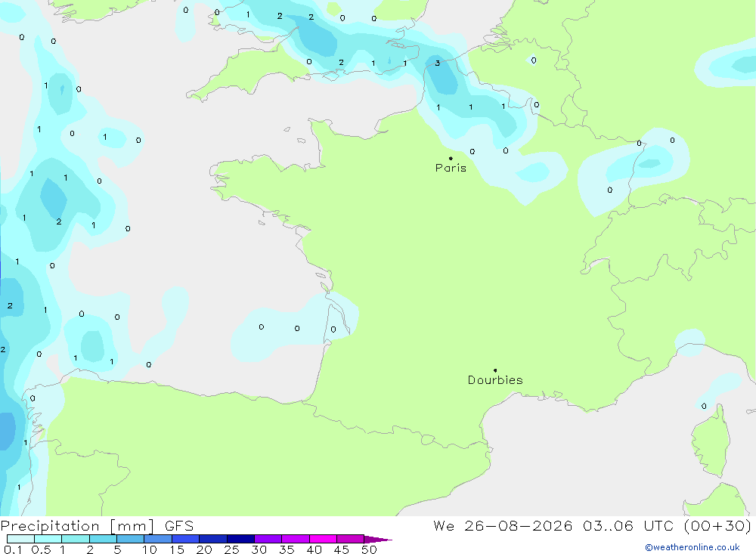This screenshot has height=554, width=756.
Task: Click the word Precipitation in the title
Action: click(x=50, y=526)
